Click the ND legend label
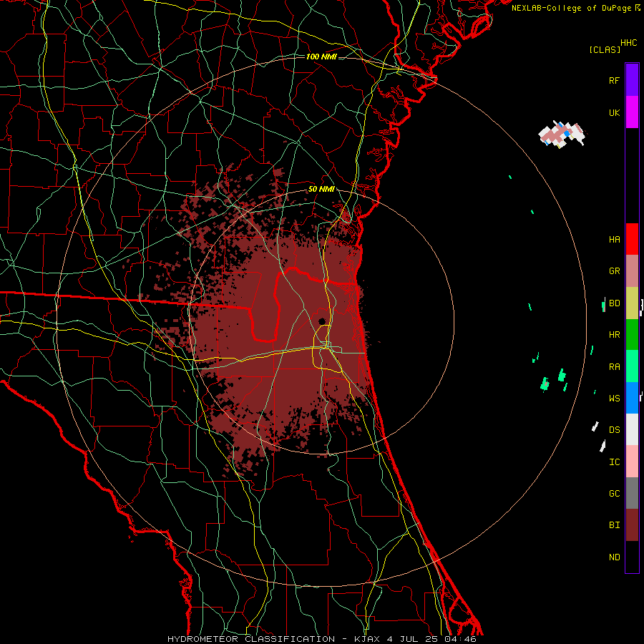The image size is (644, 644). coord(614,557)
